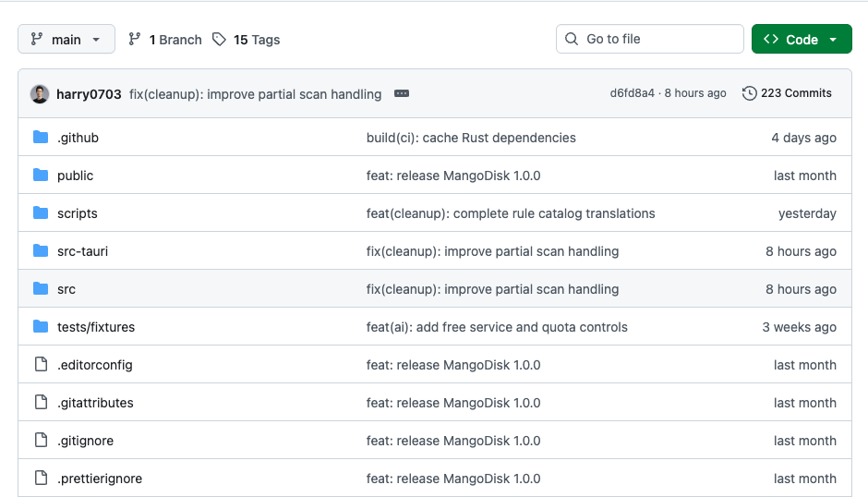Viewport: 868px width, 497px height.
Task: Click the history clock icon
Action: pos(749,93)
